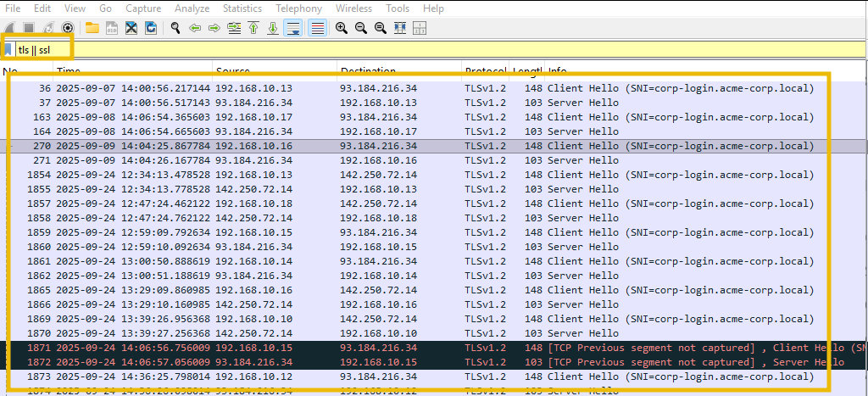Select packet 1854 Client Hello row
Screen dimensions: 868x396
click(434, 175)
